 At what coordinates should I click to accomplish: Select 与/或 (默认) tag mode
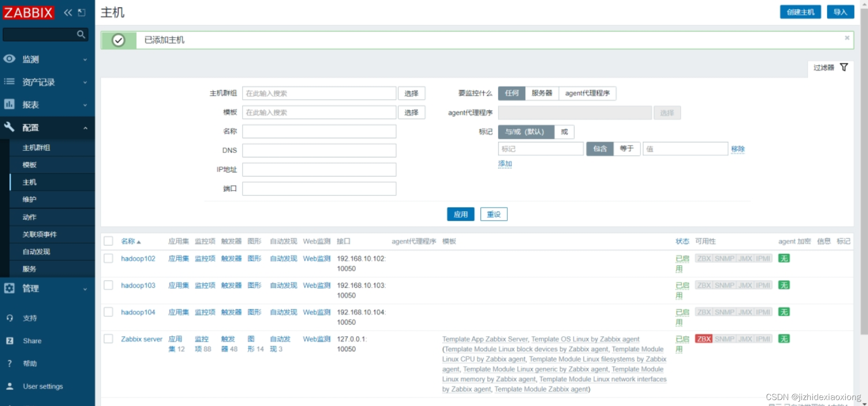click(526, 132)
